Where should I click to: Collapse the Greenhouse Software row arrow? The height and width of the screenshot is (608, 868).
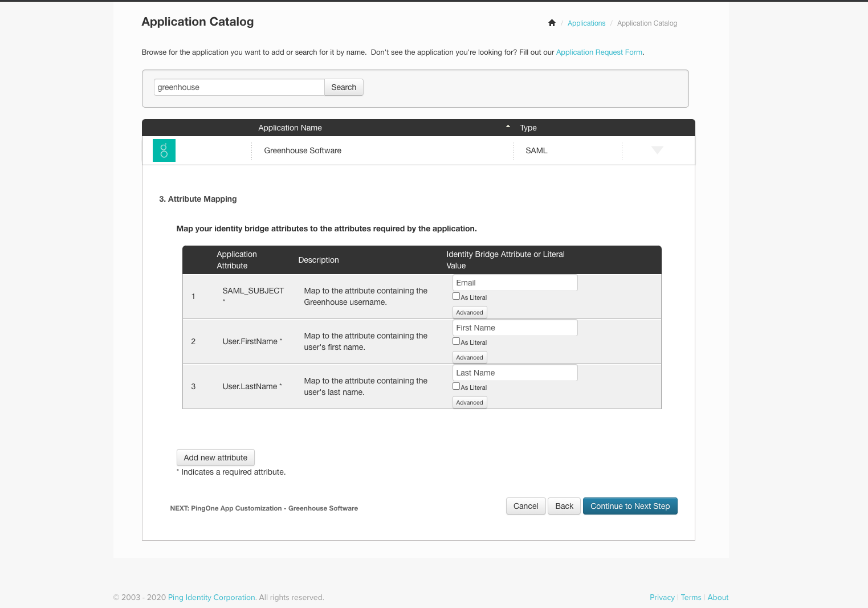pos(657,150)
